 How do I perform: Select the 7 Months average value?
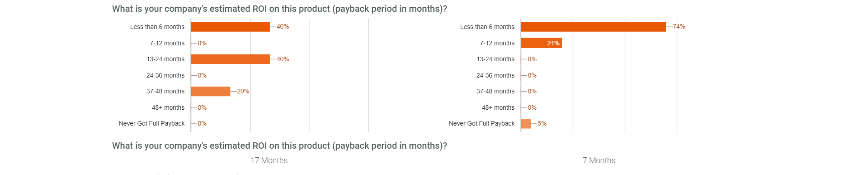tap(599, 160)
